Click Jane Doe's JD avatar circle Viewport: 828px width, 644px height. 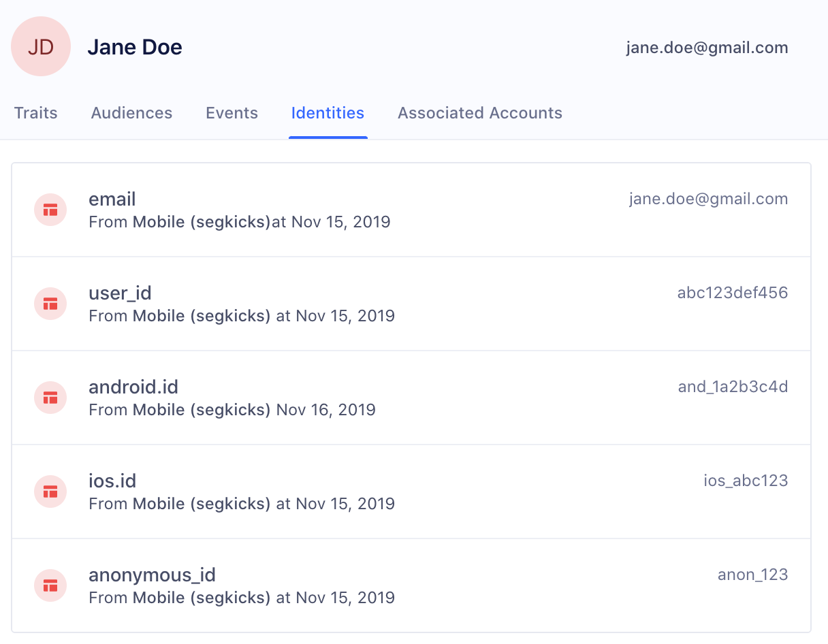coord(41,46)
